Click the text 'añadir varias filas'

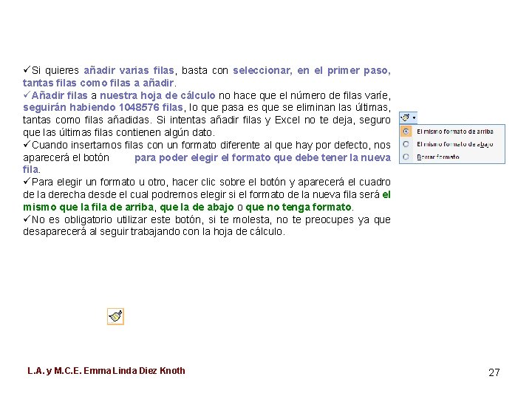point(129,70)
